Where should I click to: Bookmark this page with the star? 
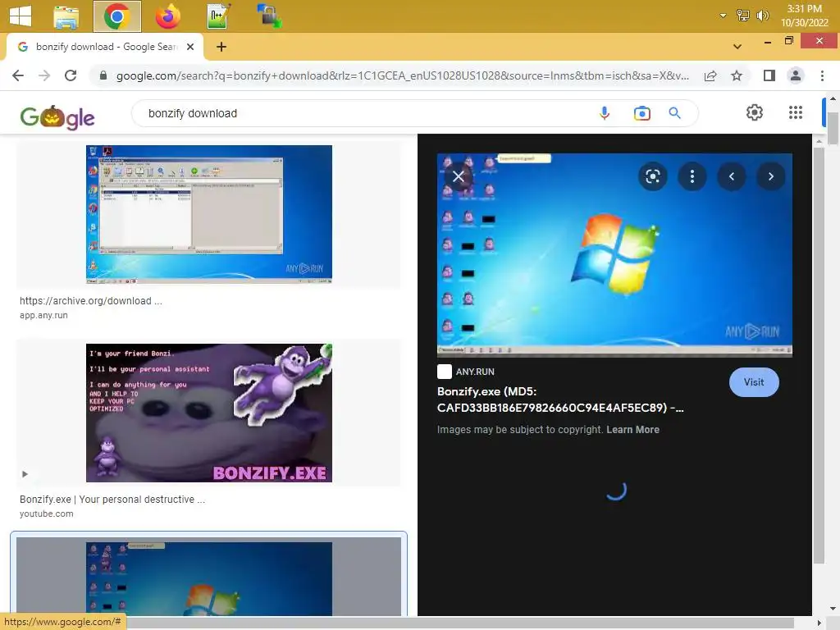[x=737, y=75]
